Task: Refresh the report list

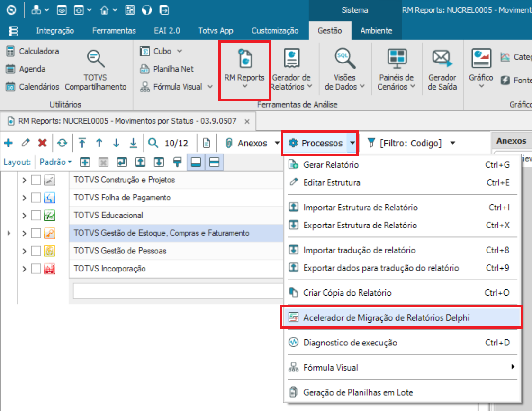Action: coord(62,143)
